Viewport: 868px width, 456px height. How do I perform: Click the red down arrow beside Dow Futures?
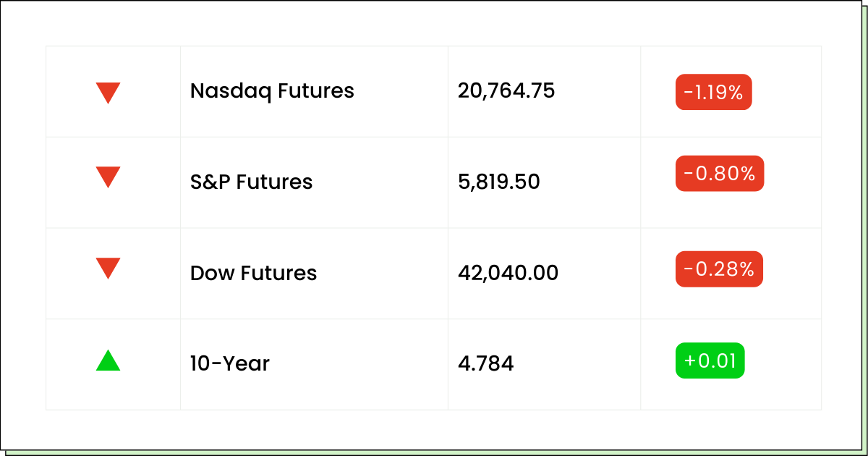pos(108,269)
